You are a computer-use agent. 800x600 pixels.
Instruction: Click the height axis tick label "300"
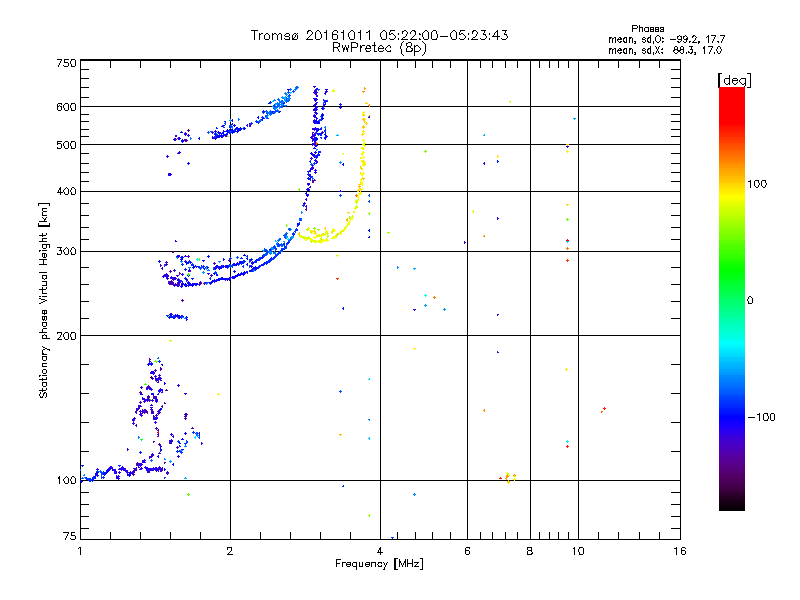(x=66, y=251)
